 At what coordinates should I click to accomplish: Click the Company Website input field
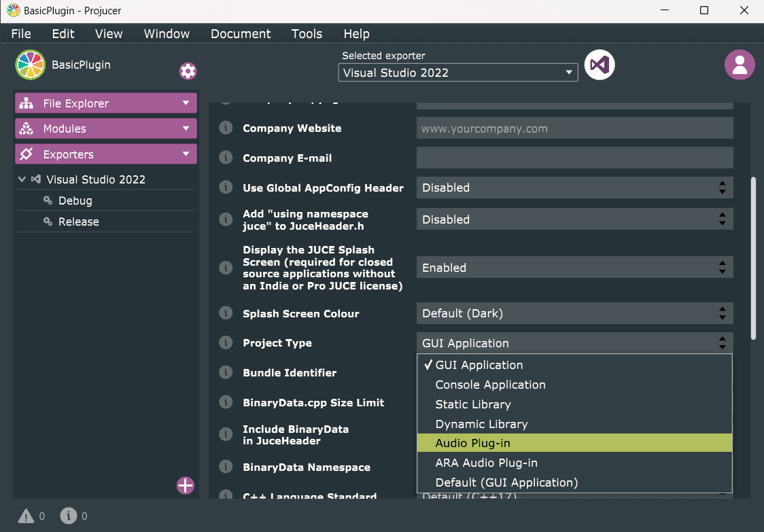pyautogui.click(x=574, y=128)
